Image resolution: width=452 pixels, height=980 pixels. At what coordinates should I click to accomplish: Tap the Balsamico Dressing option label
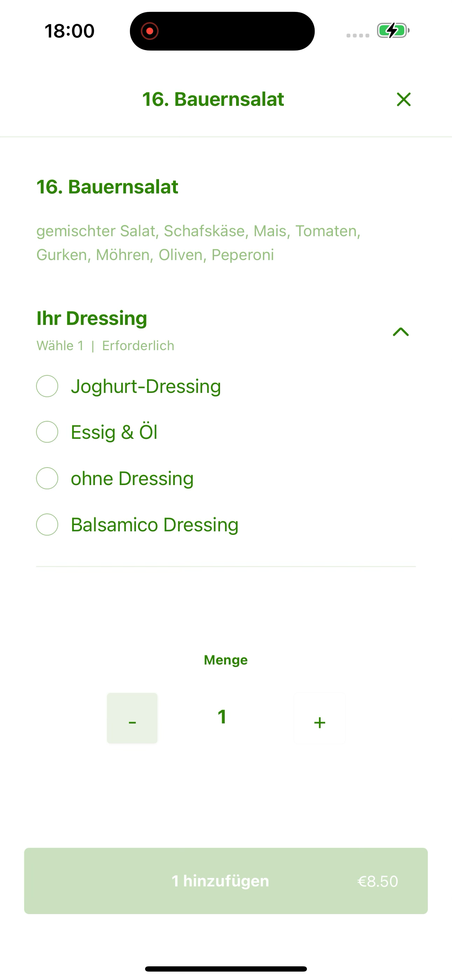(155, 525)
